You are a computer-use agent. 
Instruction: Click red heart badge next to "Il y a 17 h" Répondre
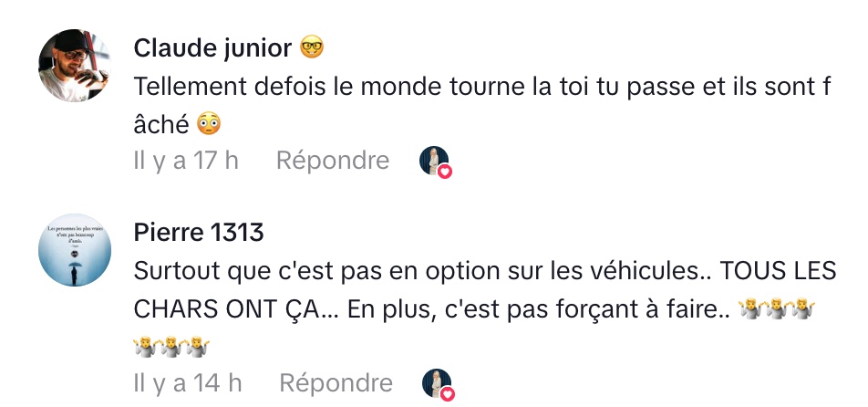click(x=445, y=171)
